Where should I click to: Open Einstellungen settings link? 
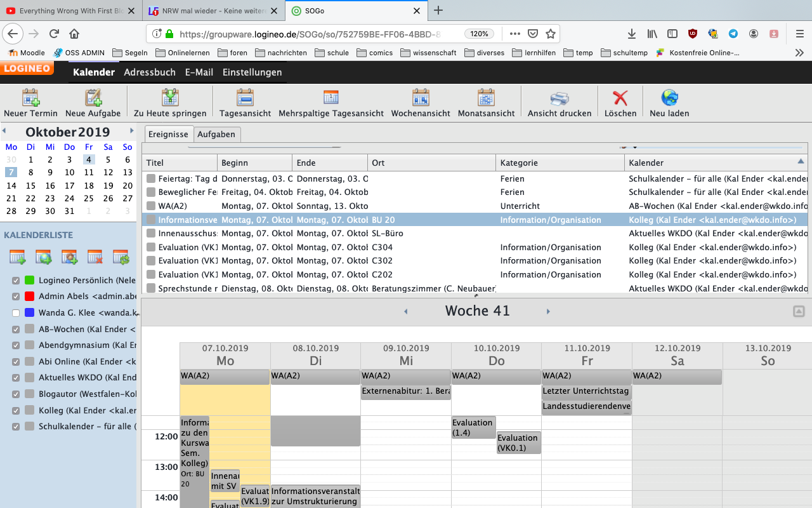pyautogui.click(x=252, y=72)
